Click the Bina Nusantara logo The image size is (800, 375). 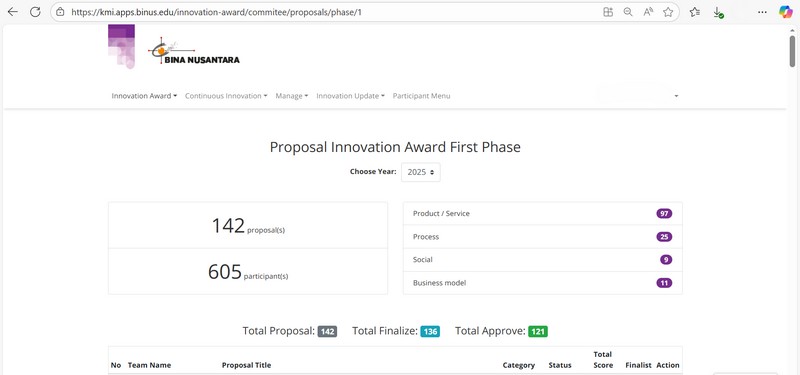(x=194, y=51)
